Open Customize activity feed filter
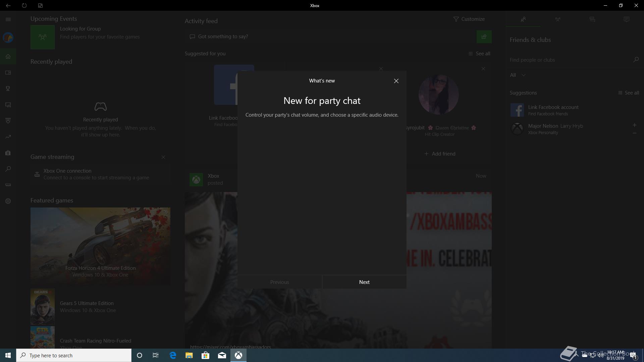 (x=469, y=19)
